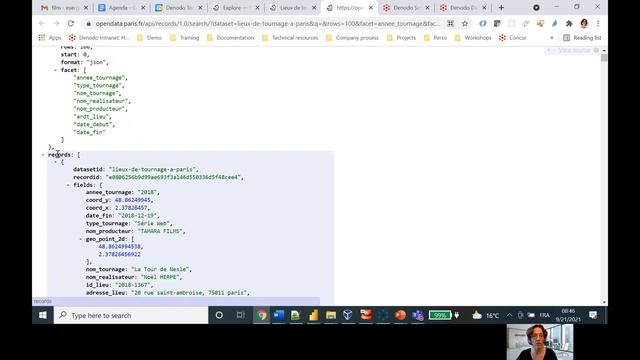Screen dimensions: 640x360
Task: Reload the current page
Action: coord(71,24)
